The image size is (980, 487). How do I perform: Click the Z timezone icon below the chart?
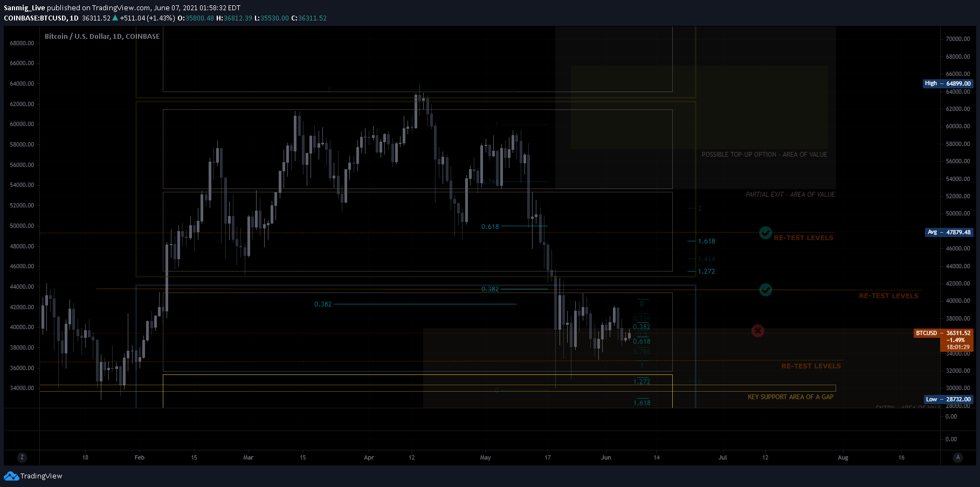point(22,457)
